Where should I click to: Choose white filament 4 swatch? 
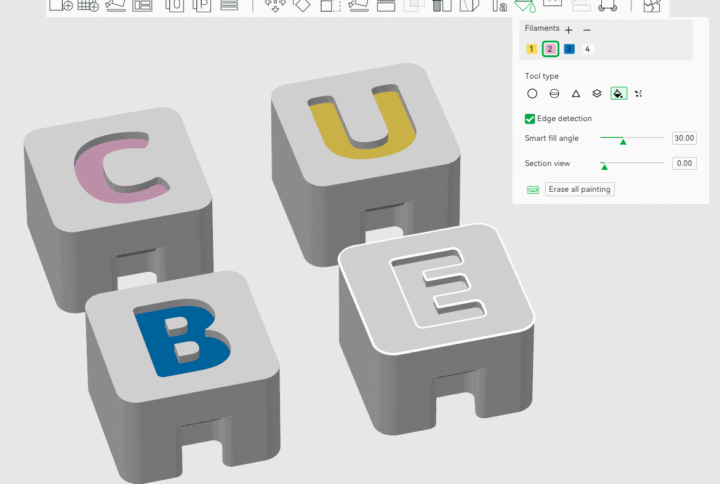587,49
